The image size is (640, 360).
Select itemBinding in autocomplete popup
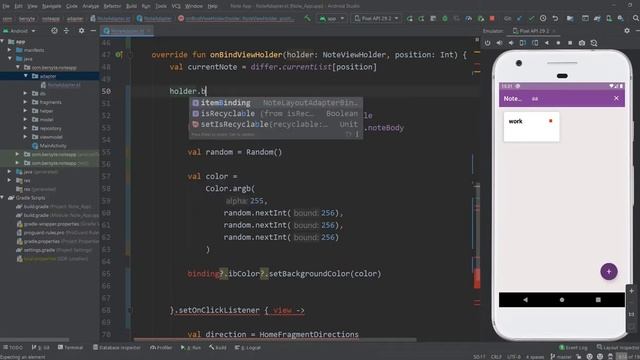point(276,103)
